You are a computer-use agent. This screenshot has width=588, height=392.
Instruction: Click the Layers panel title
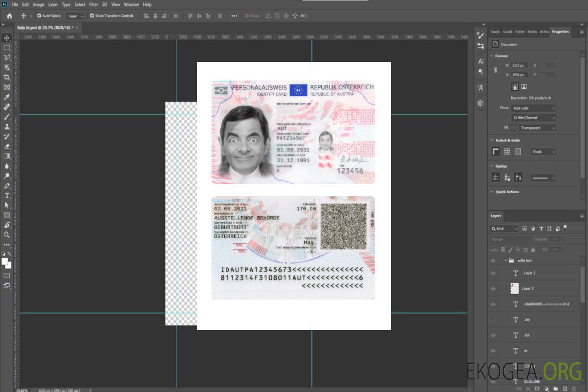496,216
